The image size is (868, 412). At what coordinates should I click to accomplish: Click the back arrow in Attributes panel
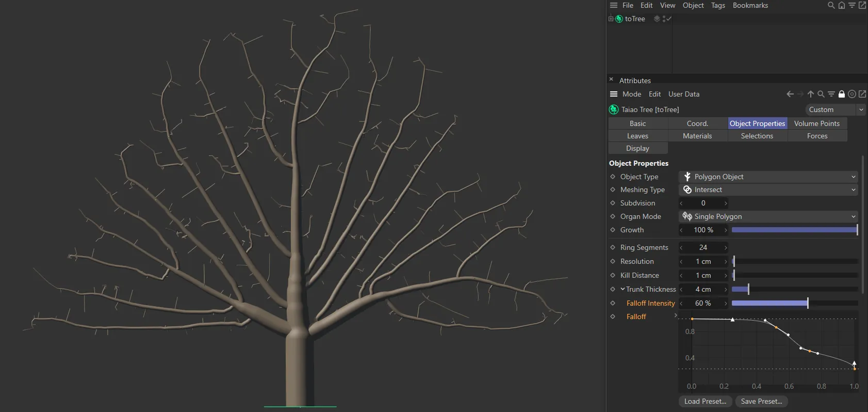click(x=790, y=94)
